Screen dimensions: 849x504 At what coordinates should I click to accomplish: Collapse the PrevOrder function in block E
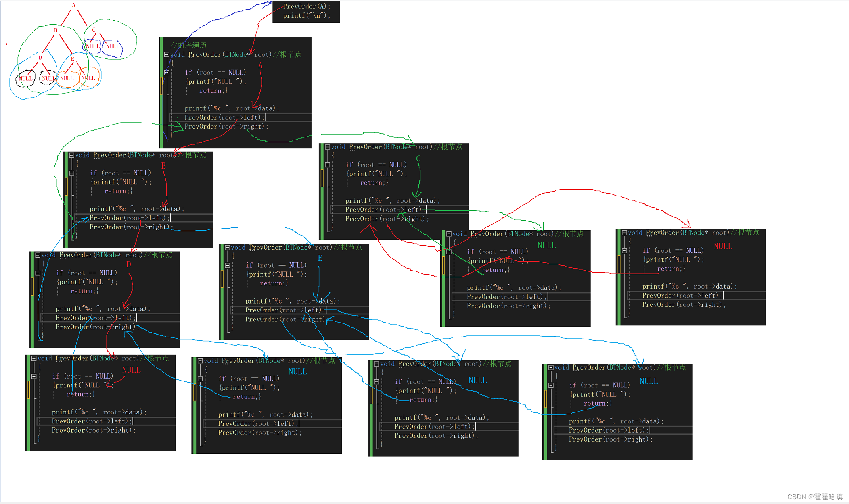[x=227, y=248]
